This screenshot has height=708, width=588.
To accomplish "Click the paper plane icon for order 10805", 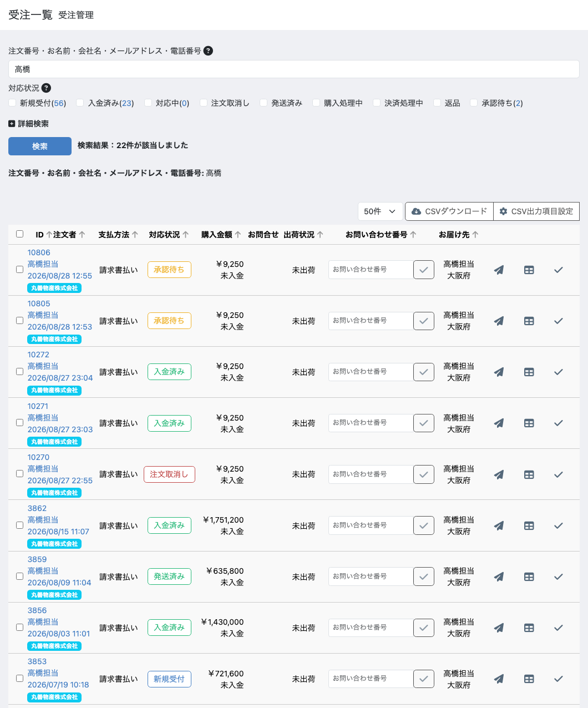I will (499, 321).
